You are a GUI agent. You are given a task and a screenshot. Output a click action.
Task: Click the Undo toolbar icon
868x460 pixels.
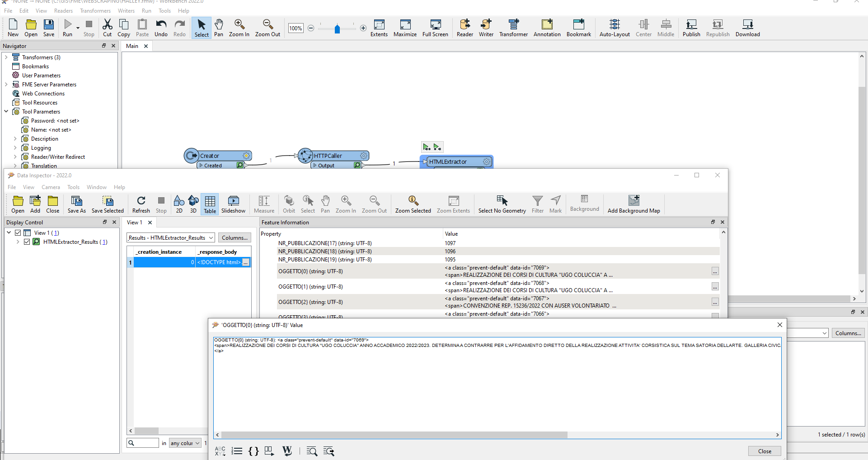[161, 28]
